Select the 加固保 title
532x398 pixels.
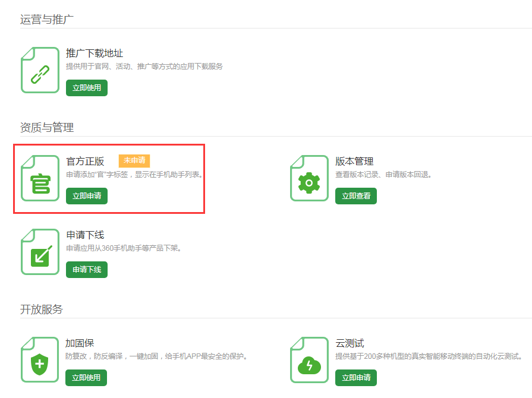point(80,343)
